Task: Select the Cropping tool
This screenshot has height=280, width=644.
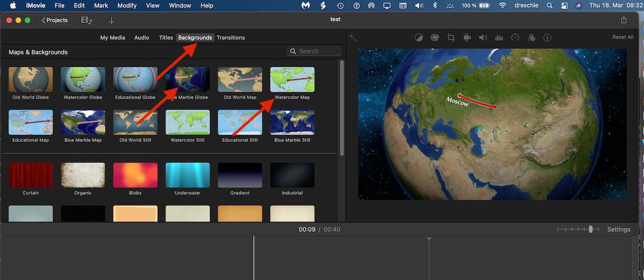Action: [451, 38]
